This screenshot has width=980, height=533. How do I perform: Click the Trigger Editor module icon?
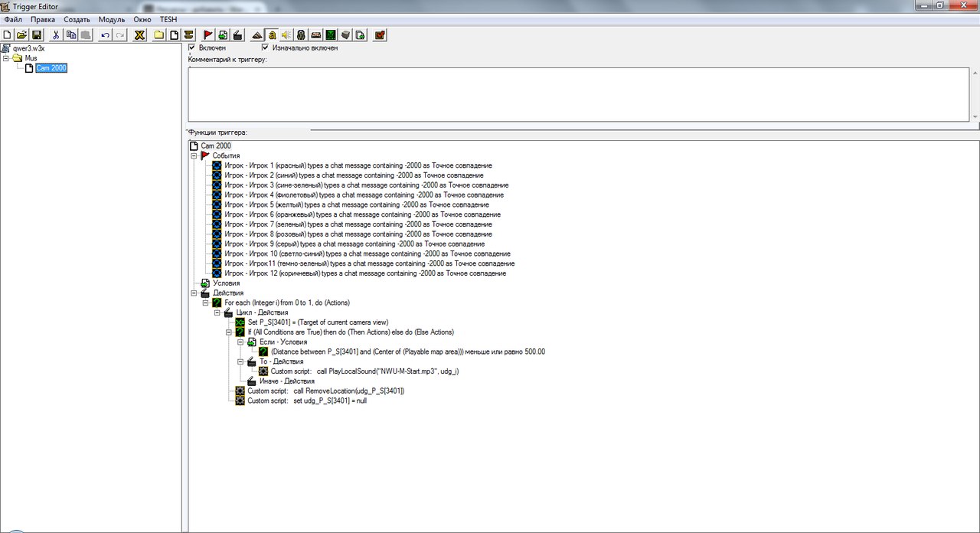tap(272, 34)
